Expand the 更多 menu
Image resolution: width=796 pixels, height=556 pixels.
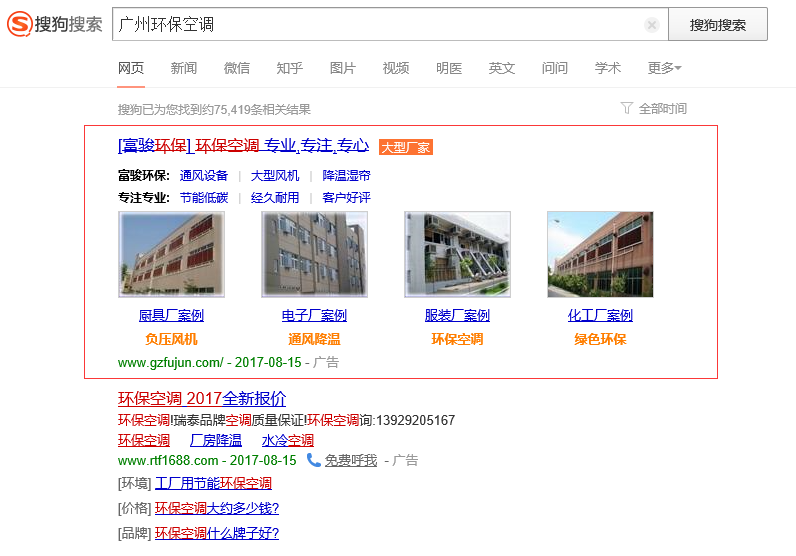(664, 68)
